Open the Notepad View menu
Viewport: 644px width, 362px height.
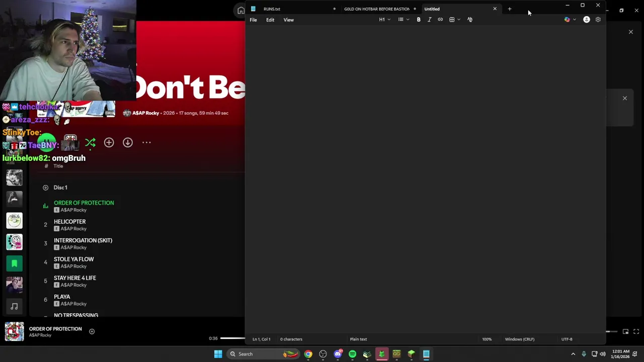[289, 20]
